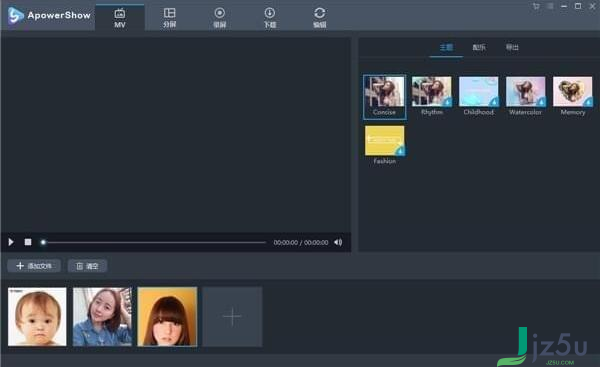This screenshot has width=600, height=367.
Task: Minimize the ApowerShow window
Action: [x=564, y=6]
